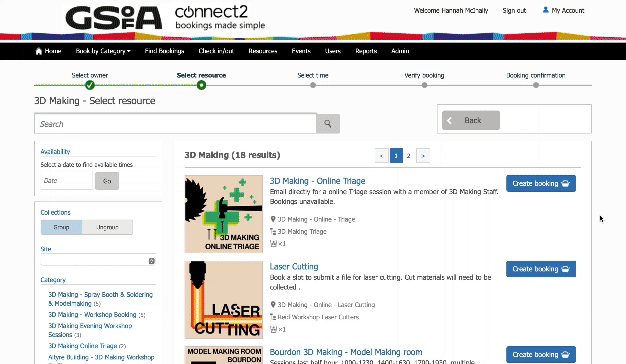Open the Laser Cutting title link
The width and height of the screenshot is (626, 364).
pyautogui.click(x=294, y=267)
